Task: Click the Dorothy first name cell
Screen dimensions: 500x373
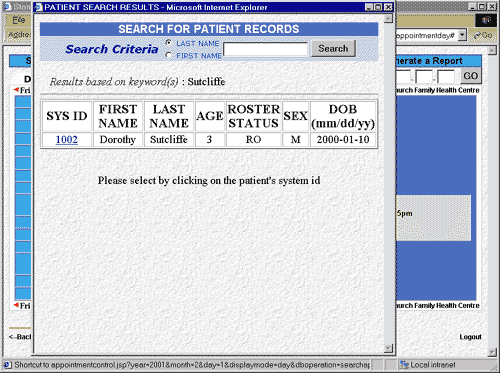Action: (118, 139)
